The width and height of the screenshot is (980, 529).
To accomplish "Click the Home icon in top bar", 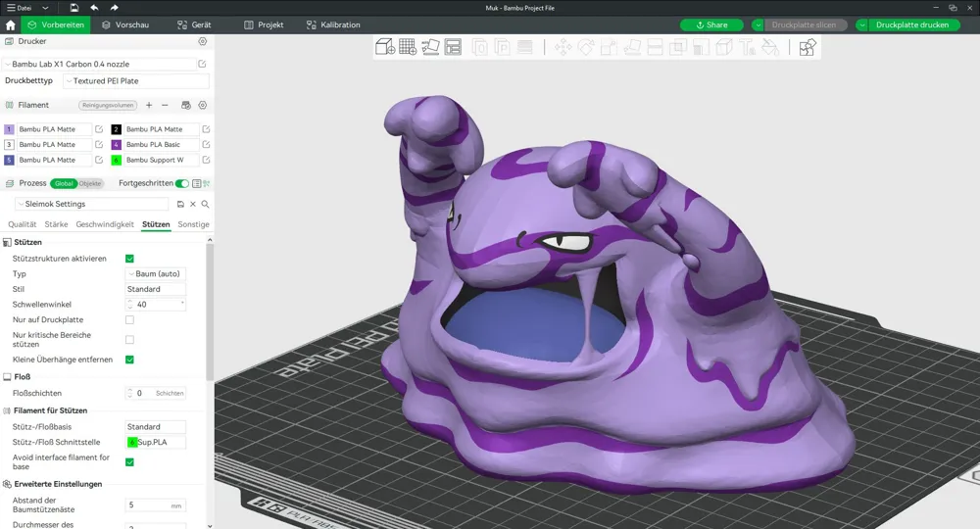I will (x=10, y=25).
